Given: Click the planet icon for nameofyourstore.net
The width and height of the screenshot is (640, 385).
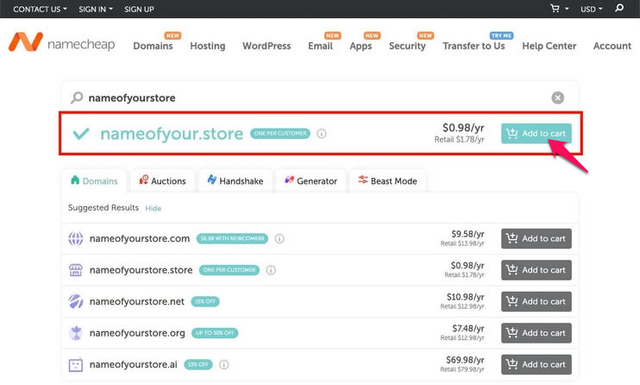Looking at the screenshot, I should click(x=76, y=301).
